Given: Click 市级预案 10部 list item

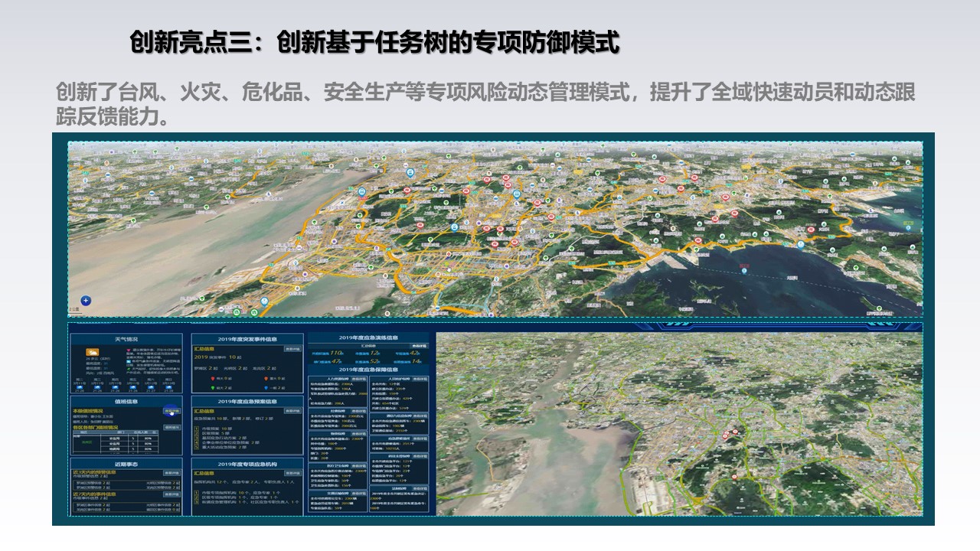Looking at the screenshot, I should coord(216,429).
